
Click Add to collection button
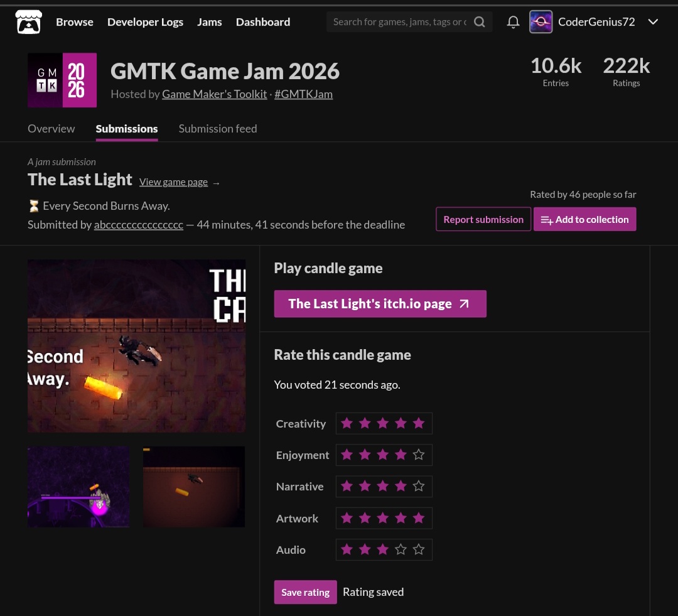584,219
